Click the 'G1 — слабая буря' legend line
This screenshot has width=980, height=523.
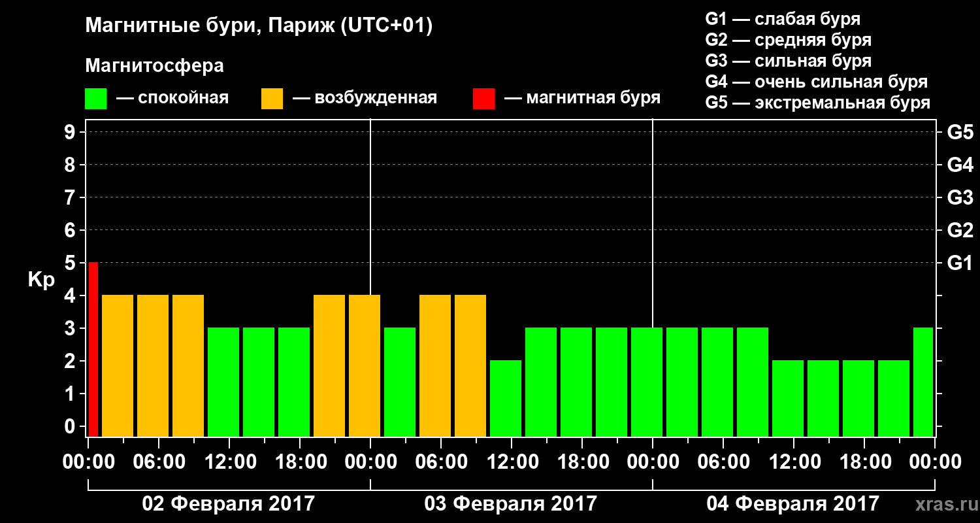(783, 19)
